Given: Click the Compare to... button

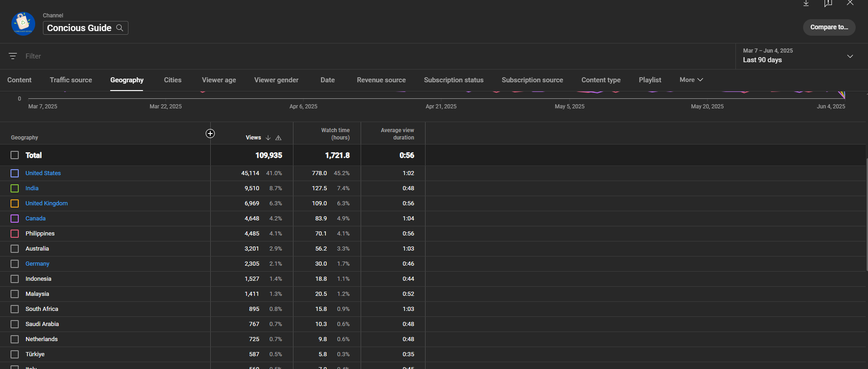Looking at the screenshot, I should [x=829, y=27].
